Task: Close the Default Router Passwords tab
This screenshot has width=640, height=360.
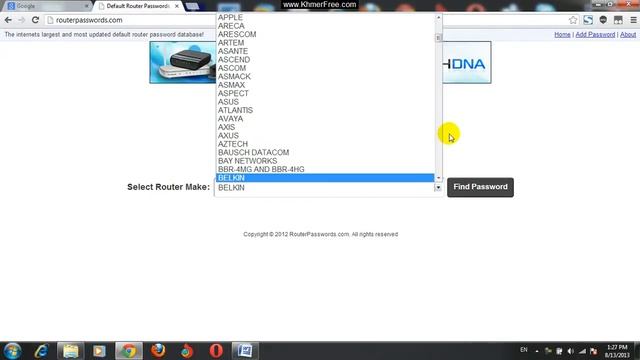Action: click(177, 6)
